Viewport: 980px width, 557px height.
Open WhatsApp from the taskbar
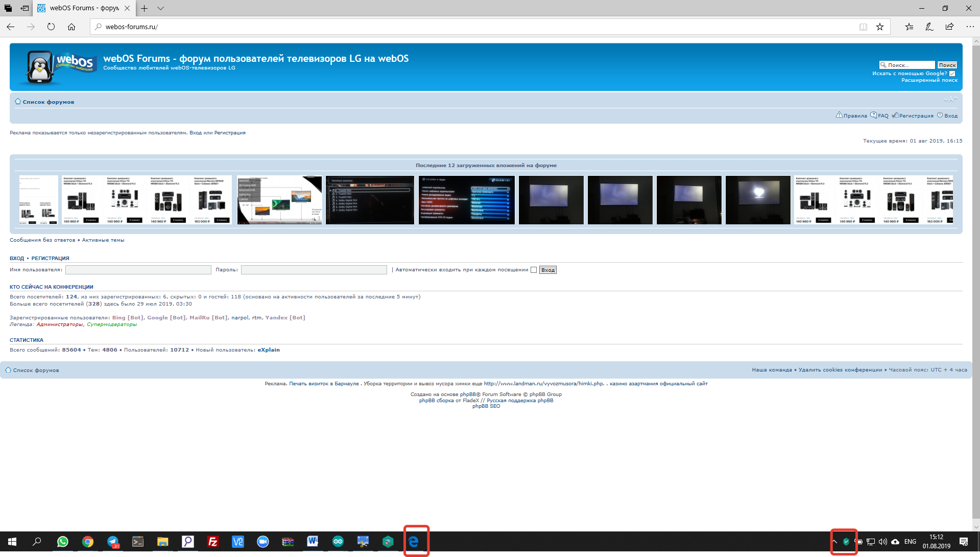point(63,542)
